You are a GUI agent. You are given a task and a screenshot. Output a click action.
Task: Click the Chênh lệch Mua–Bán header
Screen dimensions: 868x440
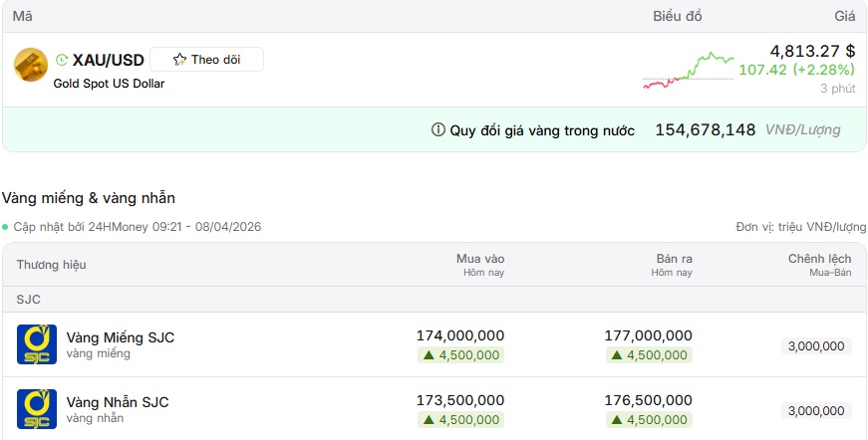click(x=820, y=265)
